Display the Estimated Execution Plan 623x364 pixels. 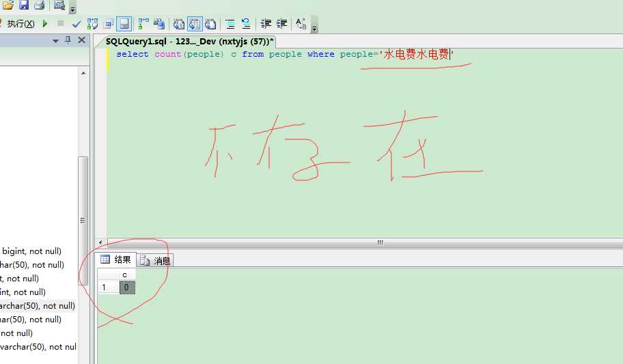pyautogui.click(x=93, y=24)
